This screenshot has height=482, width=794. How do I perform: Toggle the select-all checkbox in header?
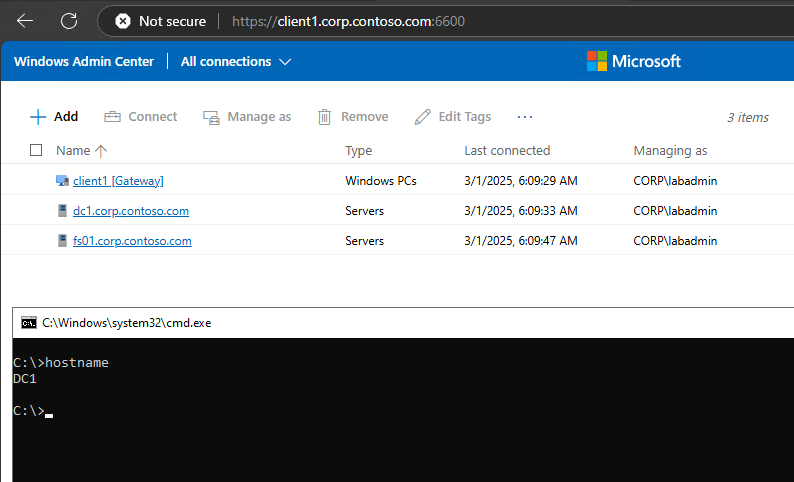point(36,151)
